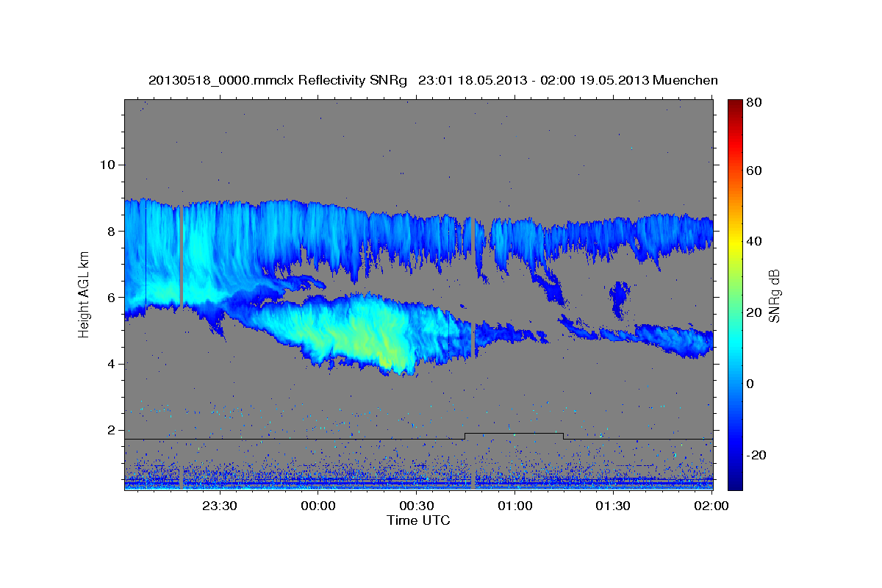Click the '10' height tick label
Image resolution: width=882 pixels, height=588 pixels.
coord(107,165)
